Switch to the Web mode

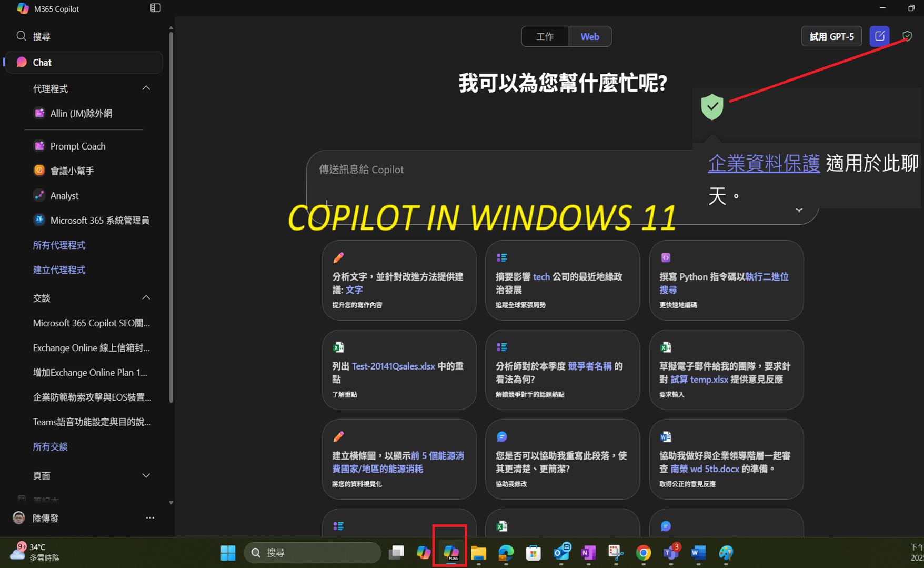click(589, 36)
